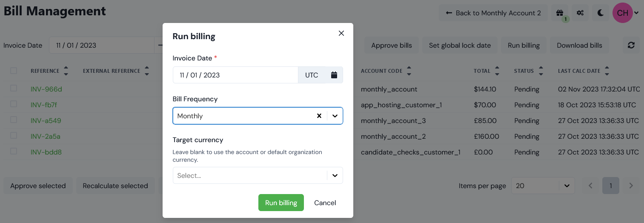Image resolution: width=644 pixels, height=223 pixels.
Task: Expand the Bill Frequency dropdown
Action: coord(335,116)
